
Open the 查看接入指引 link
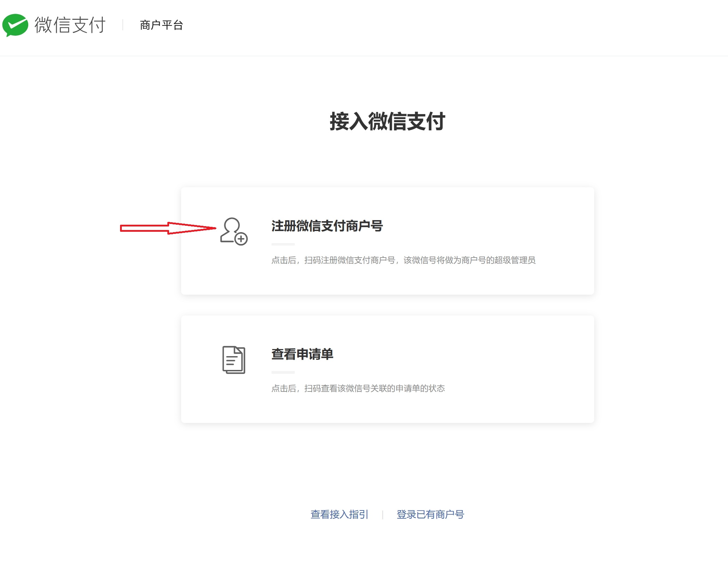(339, 514)
